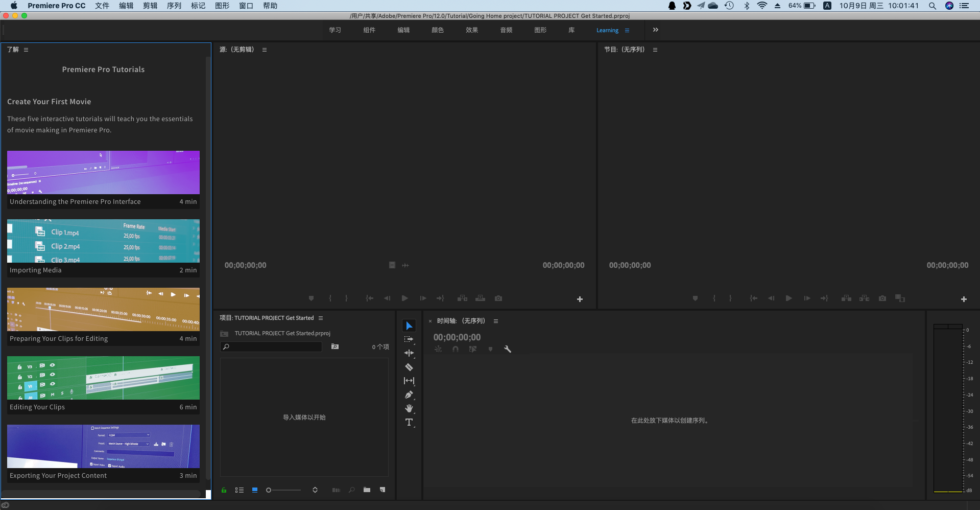This screenshot has width=980, height=510.
Task: Open Program monitor button editor plus
Action: pyautogui.click(x=963, y=299)
